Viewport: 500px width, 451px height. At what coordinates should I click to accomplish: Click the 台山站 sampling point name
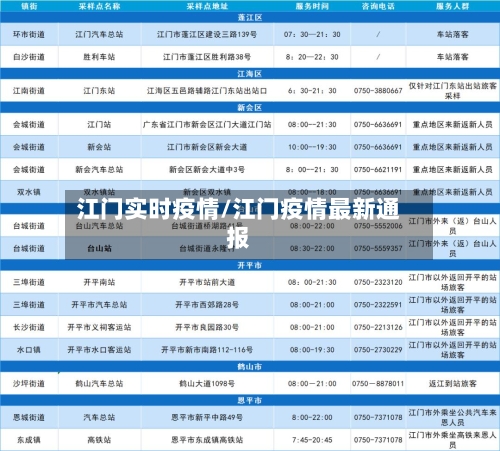[99, 248]
